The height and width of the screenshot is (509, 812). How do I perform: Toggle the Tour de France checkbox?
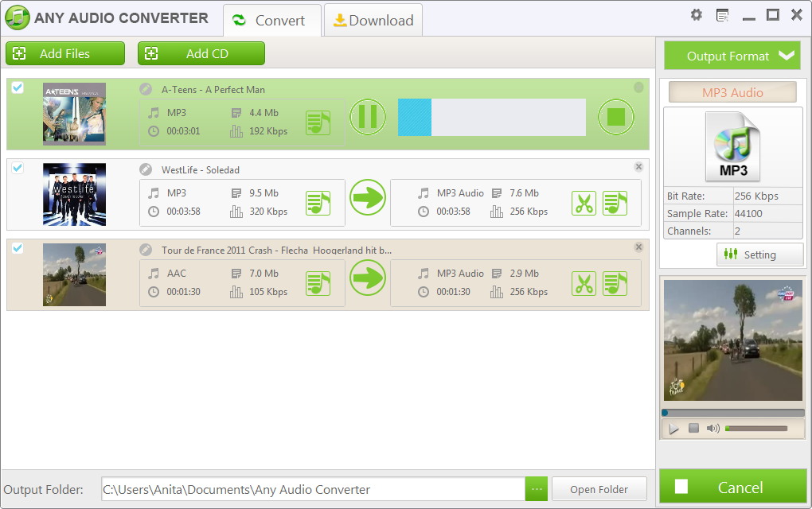point(18,248)
